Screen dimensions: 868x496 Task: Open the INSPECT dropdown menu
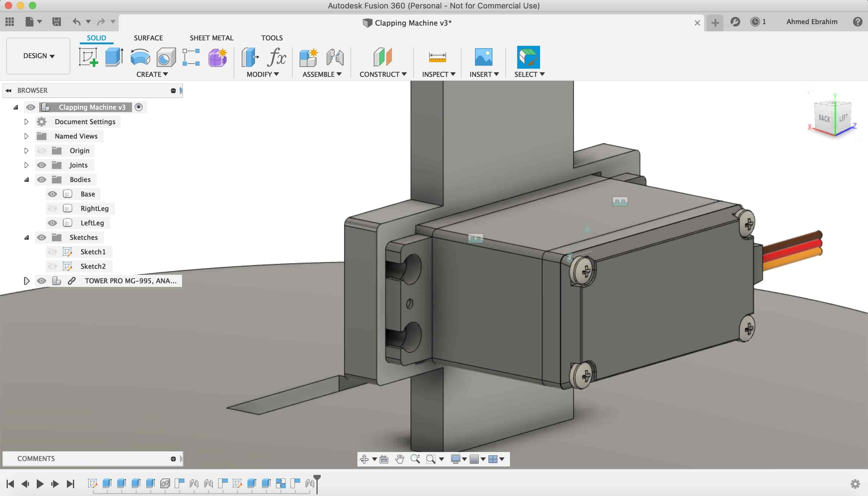(x=439, y=74)
